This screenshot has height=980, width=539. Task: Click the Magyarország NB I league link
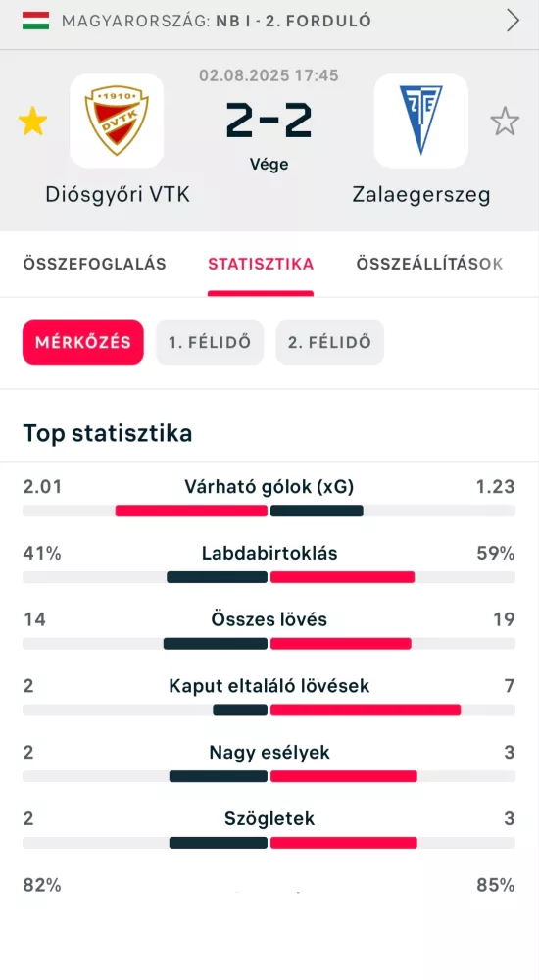tap(217, 21)
